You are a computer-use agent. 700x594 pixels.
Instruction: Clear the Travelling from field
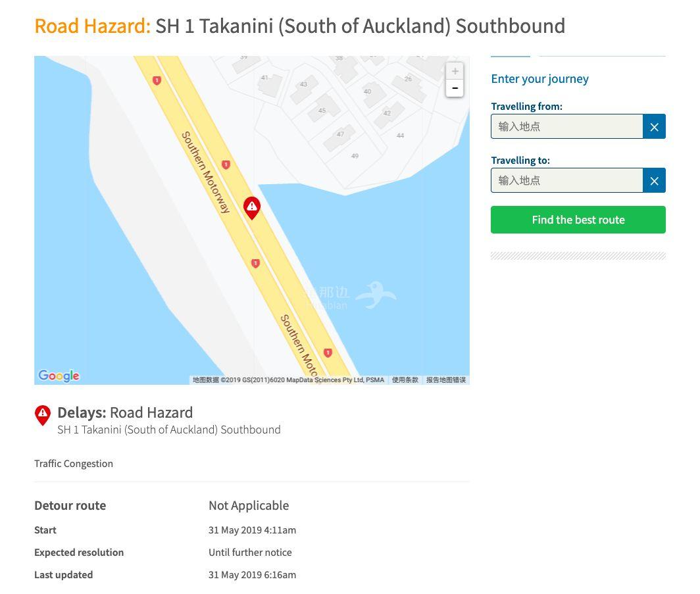click(654, 127)
